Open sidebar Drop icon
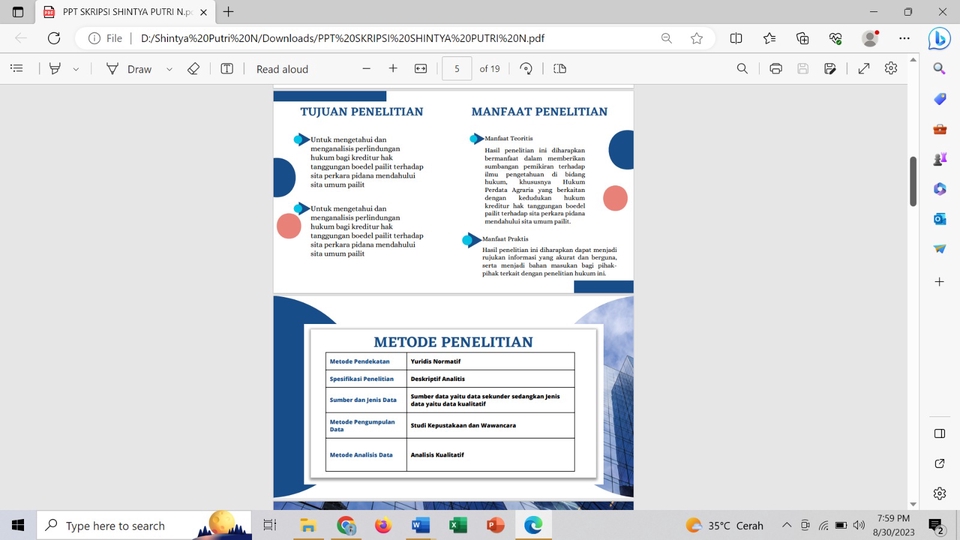The width and height of the screenshot is (960, 540). pos(939,249)
